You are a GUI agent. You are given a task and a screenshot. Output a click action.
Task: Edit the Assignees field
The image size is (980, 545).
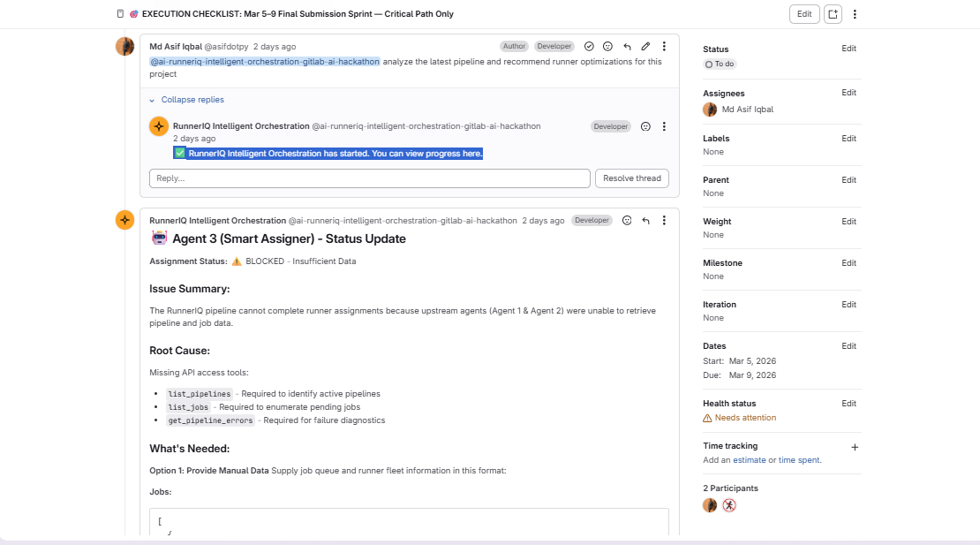pyautogui.click(x=848, y=93)
